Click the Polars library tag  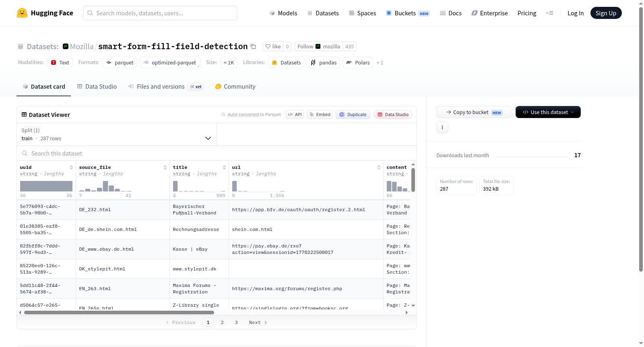pyautogui.click(x=358, y=62)
